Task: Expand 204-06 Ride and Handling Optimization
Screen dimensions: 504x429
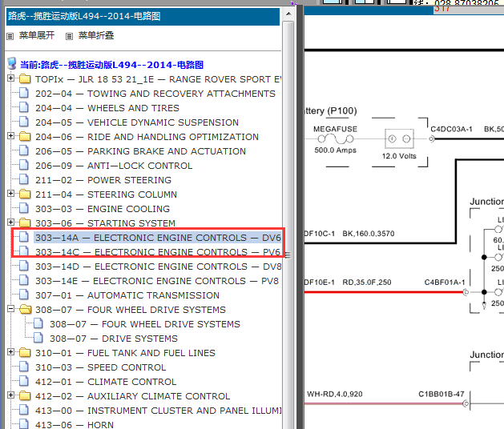Action: 10,136
